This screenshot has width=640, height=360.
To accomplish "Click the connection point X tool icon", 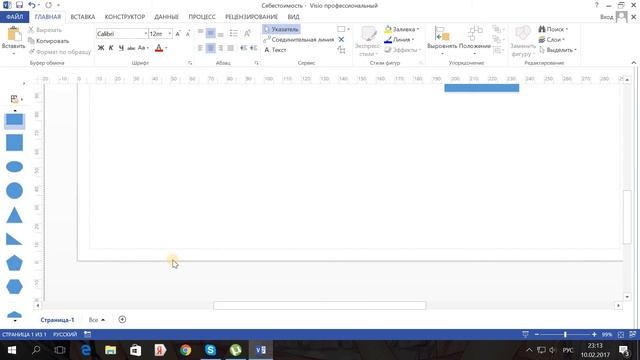I will click(x=342, y=40).
